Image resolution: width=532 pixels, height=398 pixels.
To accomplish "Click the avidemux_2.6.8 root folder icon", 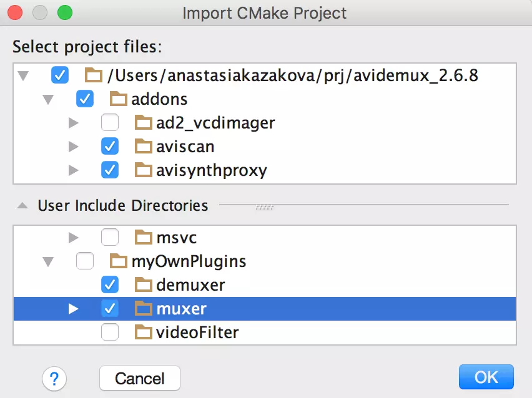I will (x=94, y=76).
